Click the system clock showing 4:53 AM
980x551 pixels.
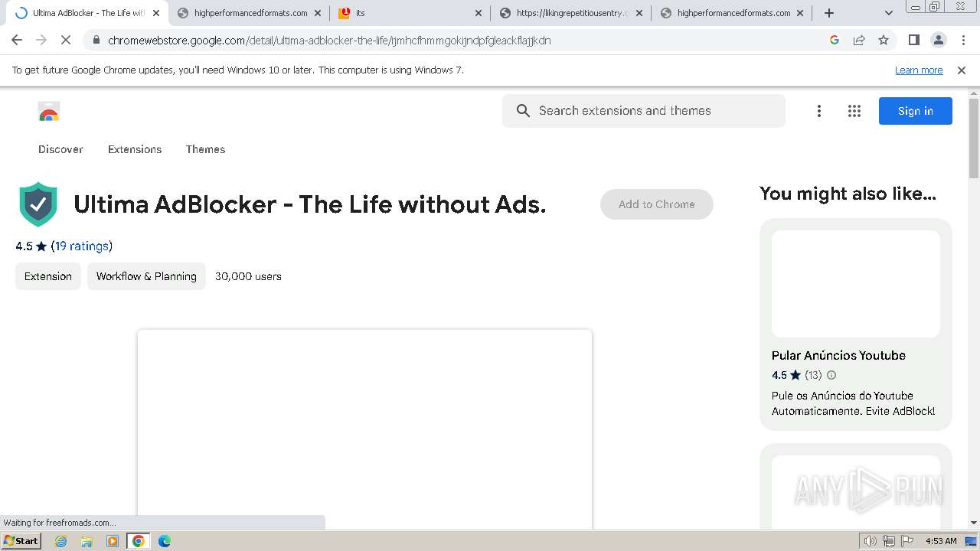click(x=941, y=541)
